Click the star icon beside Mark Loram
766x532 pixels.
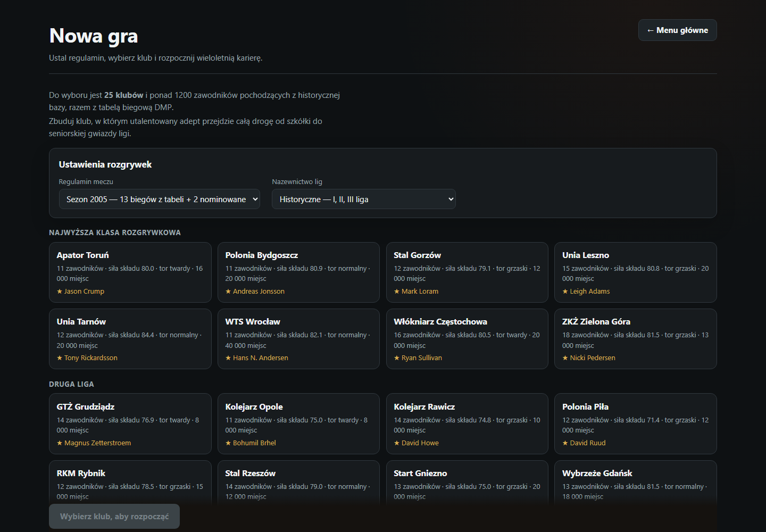(x=397, y=292)
